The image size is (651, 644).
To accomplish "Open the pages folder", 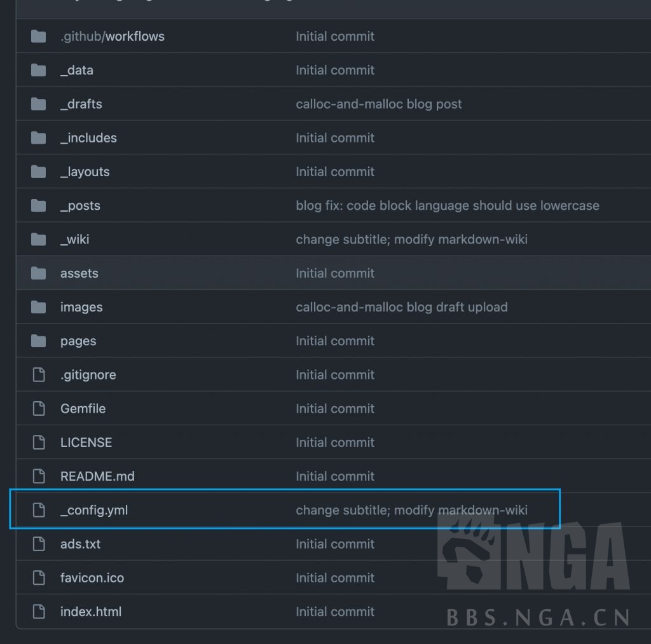I will (78, 341).
